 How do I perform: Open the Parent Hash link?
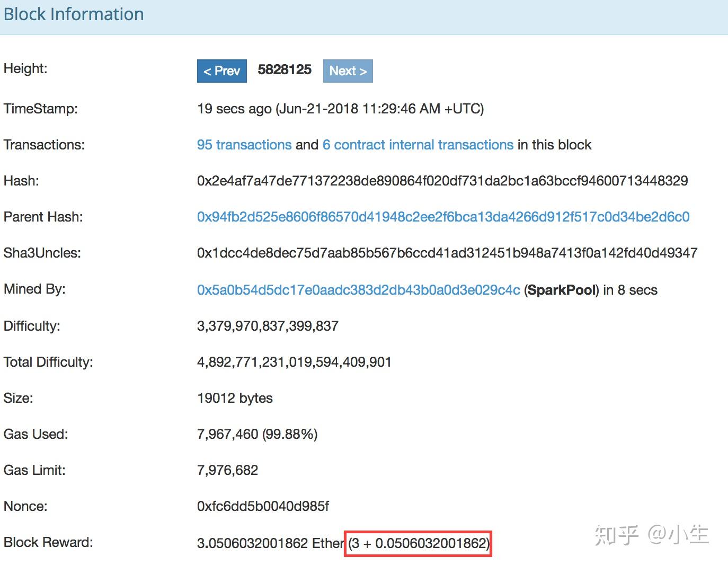pyautogui.click(x=443, y=217)
